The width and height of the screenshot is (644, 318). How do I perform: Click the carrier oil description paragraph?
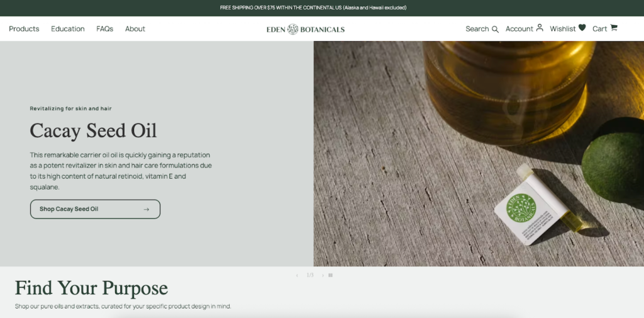pos(121,171)
